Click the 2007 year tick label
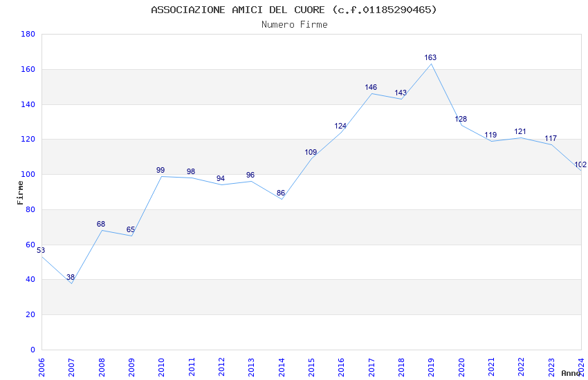This screenshot has height=380, width=588. coord(71,368)
